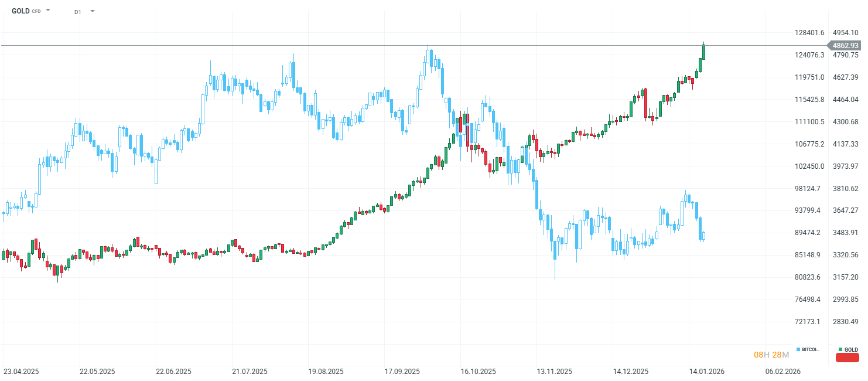868x381 pixels.
Task: Click the latest green gold candle
Action: (703, 52)
